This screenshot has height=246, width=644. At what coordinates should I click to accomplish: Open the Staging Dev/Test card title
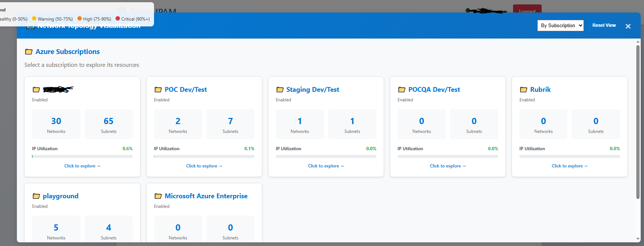click(x=312, y=90)
